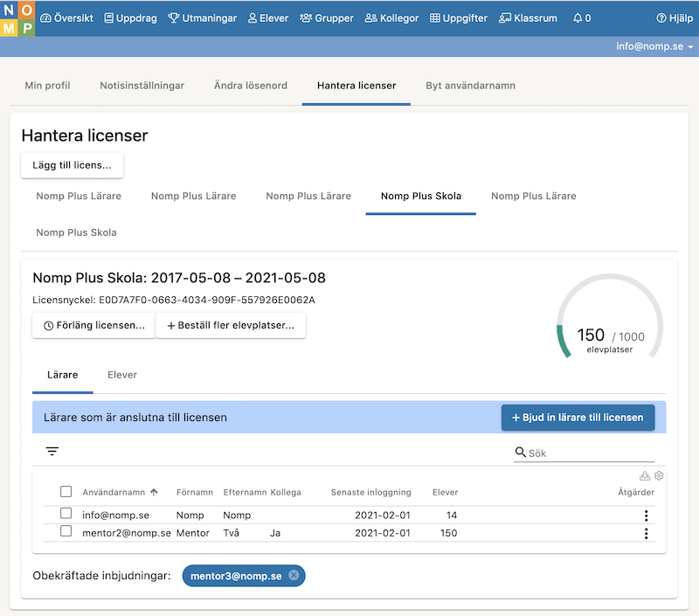This screenshot has width=699, height=616.
Task: Open Grupper in the top navigation
Action: pos(327,18)
